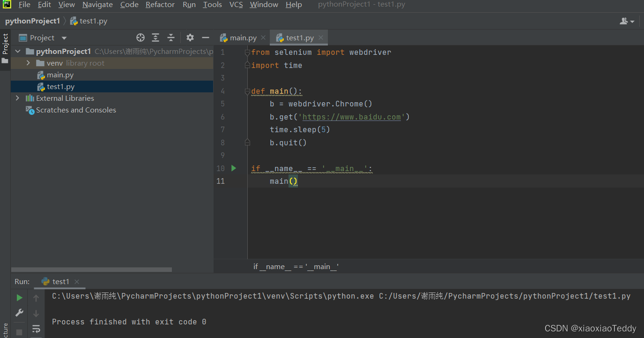Collapse All in the Project toolbar
The width and height of the screenshot is (644, 338).
(x=170, y=37)
